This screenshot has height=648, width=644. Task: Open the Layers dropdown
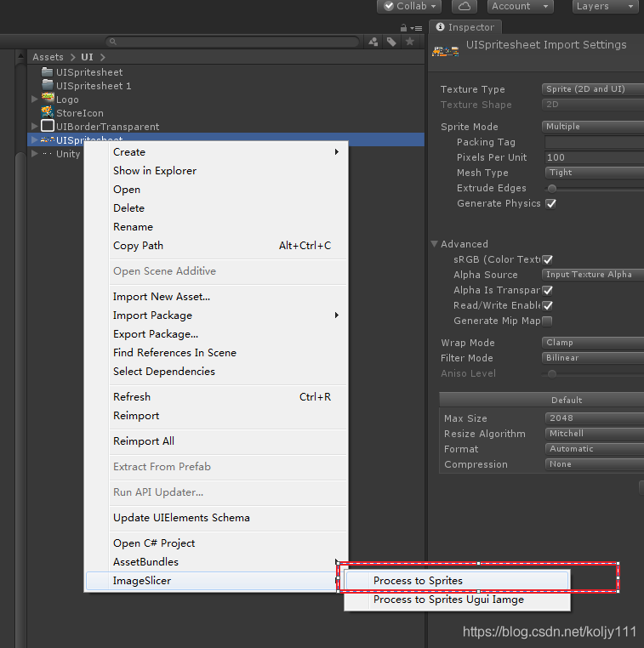pyautogui.click(x=605, y=6)
